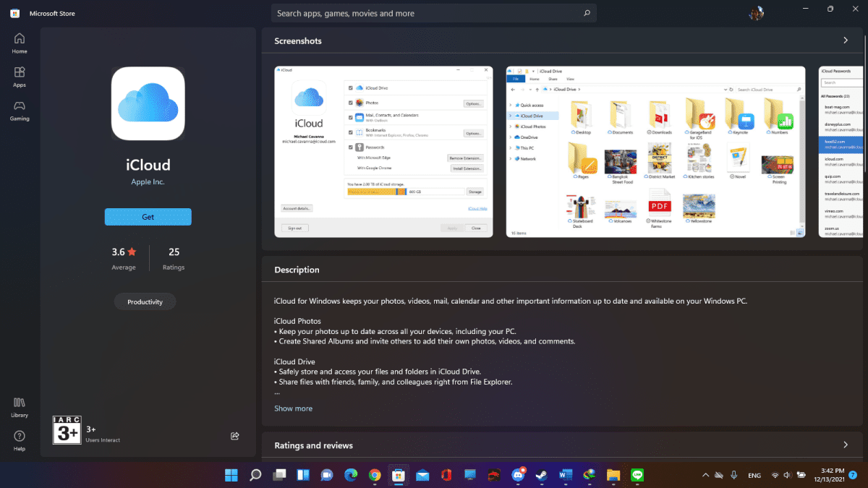This screenshot has width=868, height=488.
Task: Click Get to install iCloud
Action: click(x=148, y=216)
